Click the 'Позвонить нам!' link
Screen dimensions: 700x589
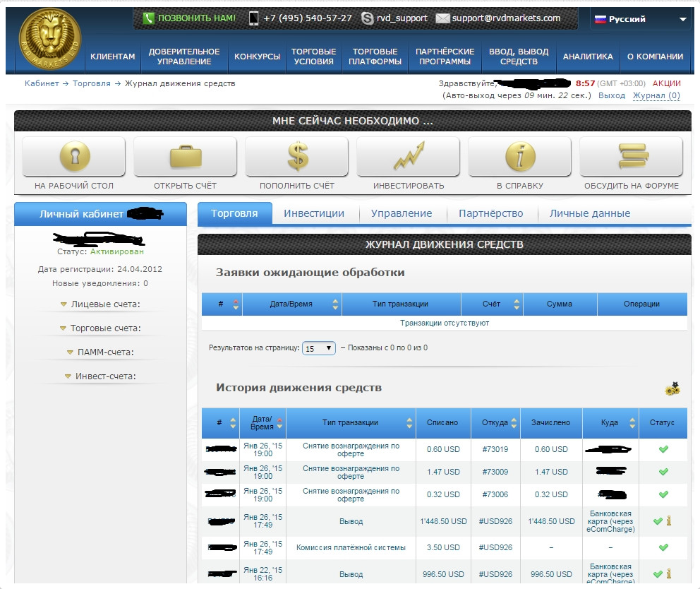point(196,18)
